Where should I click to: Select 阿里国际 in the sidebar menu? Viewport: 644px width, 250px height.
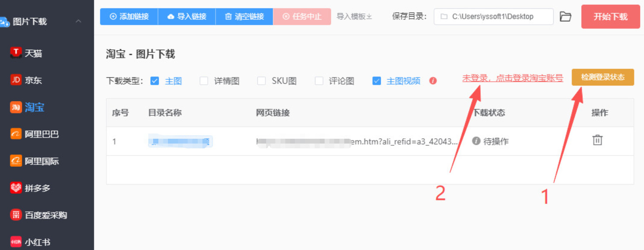(42, 161)
